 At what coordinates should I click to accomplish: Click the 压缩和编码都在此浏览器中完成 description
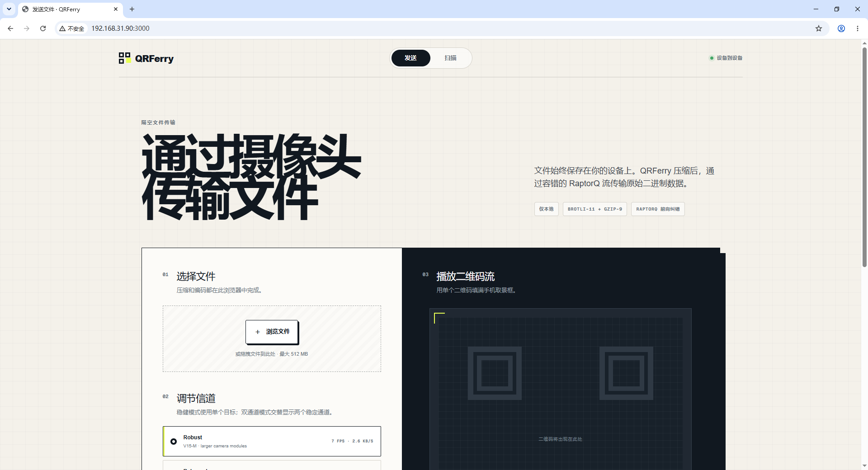(219, 290)
